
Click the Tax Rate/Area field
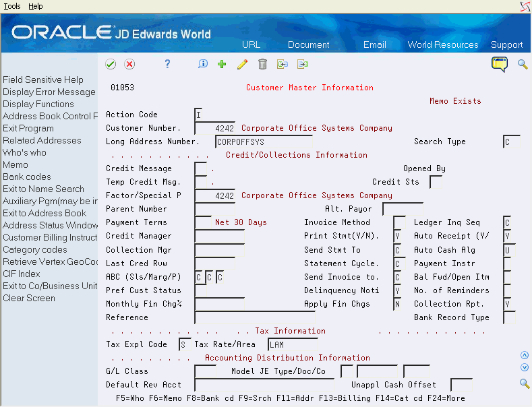tap(293, 345)
